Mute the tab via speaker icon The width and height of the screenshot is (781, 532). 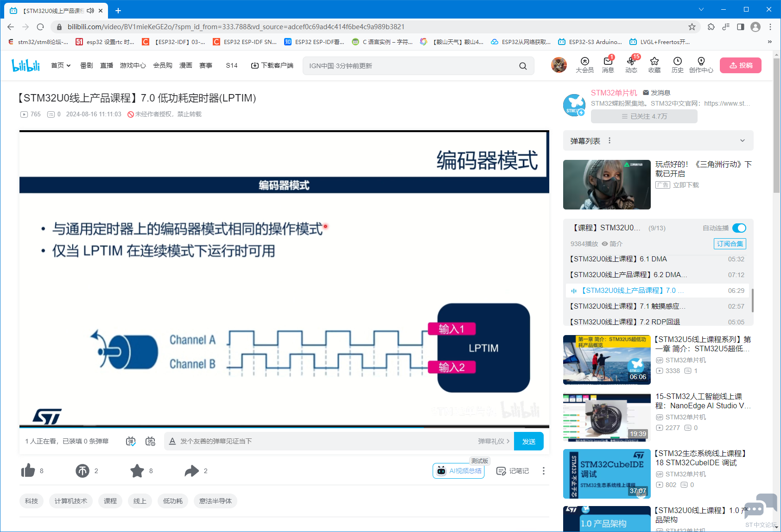(x=90, y=10)
